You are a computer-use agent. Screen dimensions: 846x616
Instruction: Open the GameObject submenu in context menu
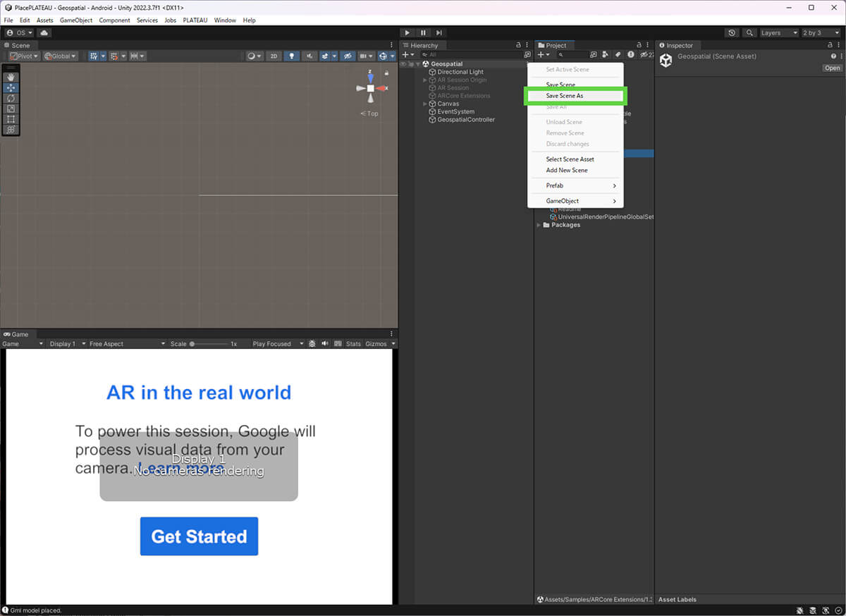click(575, 201)
